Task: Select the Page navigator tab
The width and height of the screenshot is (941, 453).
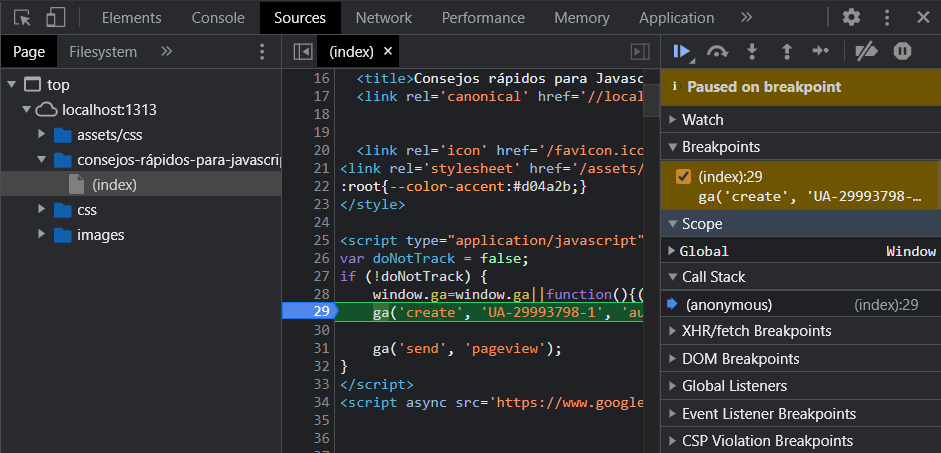Action: point(29,52)
